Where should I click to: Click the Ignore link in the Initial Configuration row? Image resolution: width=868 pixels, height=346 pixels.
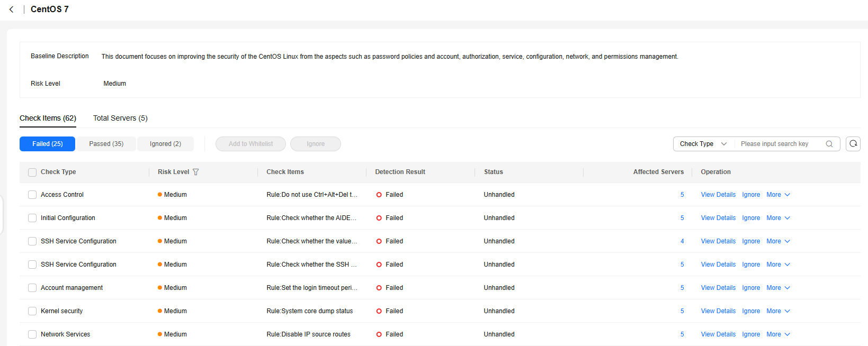coord(751,218)
